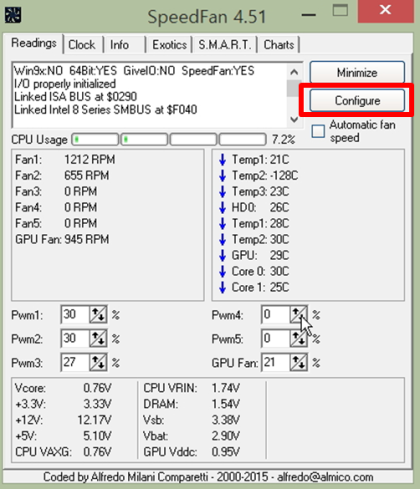The image size is (420, 489).
Task: Click the status bar author credit text
Action: pos(208,477)
